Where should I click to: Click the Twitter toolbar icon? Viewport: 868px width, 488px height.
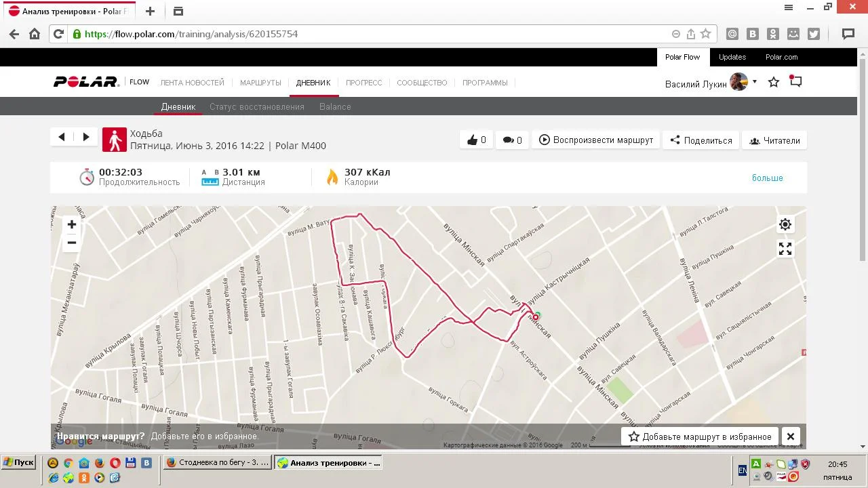tap(814, 34)
